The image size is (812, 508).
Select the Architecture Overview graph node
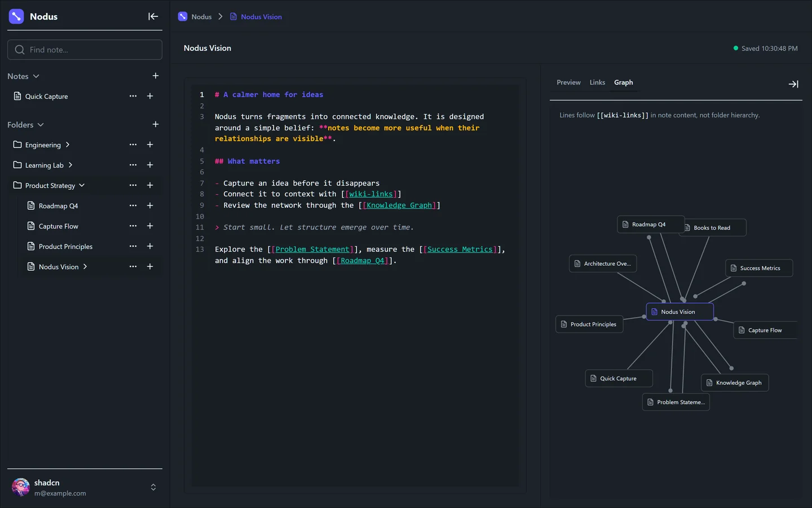(x=603, y=264)
